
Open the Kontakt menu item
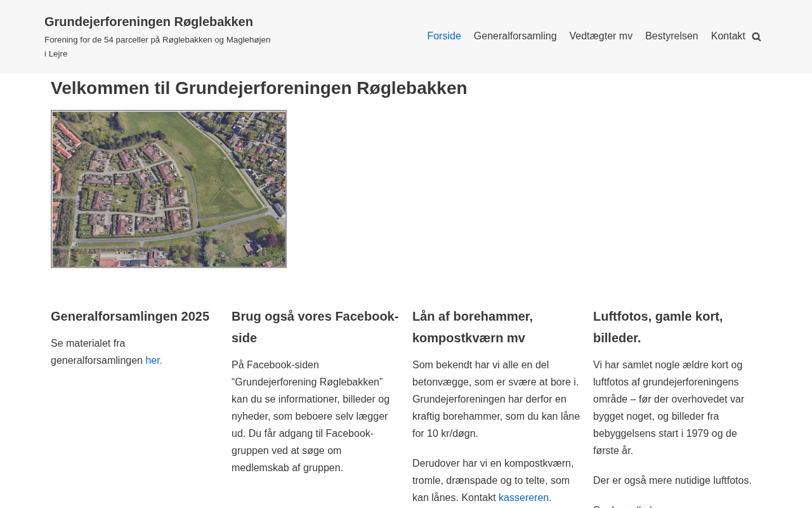[x=728, y=36]
